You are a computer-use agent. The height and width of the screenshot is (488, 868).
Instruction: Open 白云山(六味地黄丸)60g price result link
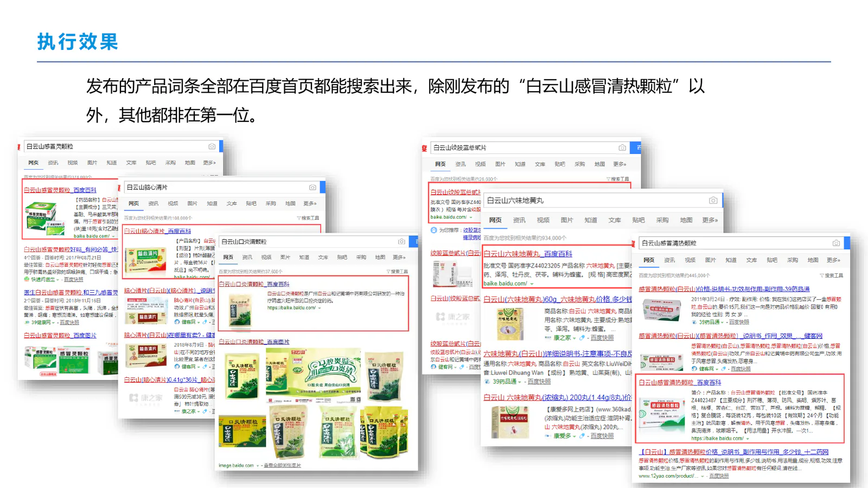pyautogui.click(x=558, y=299)
